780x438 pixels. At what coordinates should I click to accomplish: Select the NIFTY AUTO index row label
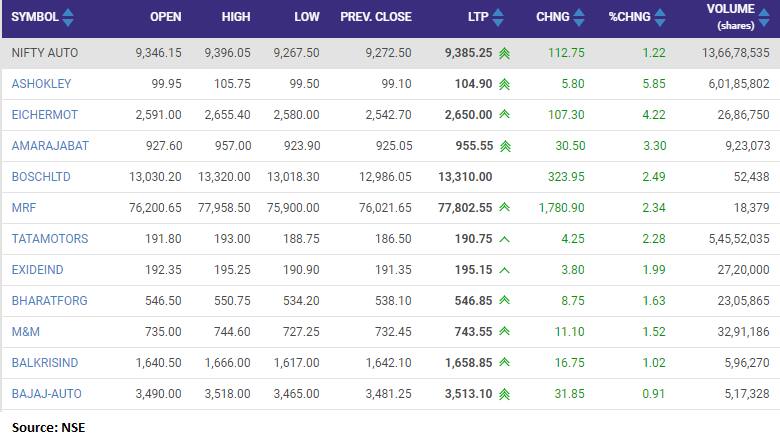45,53
